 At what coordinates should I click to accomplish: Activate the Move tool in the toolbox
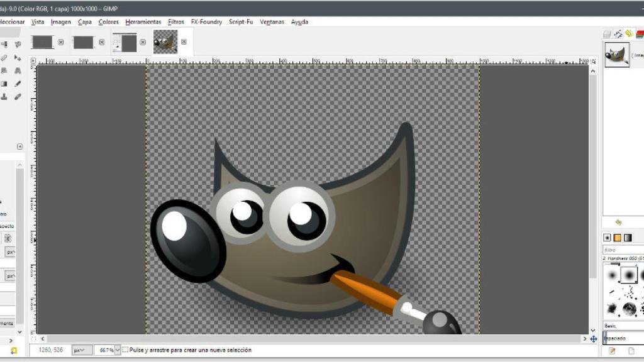pyautogui.click(x=18, y=58)
